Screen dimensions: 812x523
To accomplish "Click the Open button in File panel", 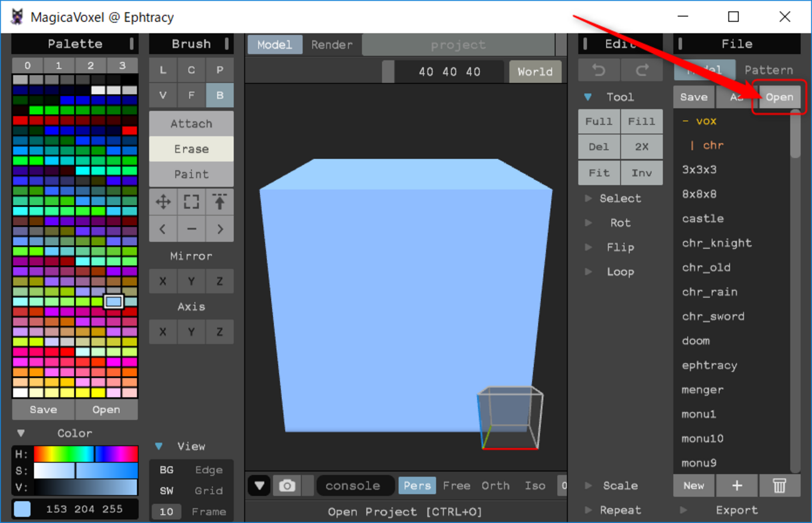I will coord(779,97).
